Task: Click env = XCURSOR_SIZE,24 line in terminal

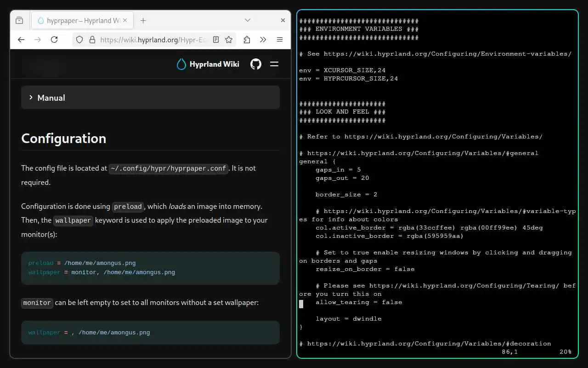Action: (342, 70)
